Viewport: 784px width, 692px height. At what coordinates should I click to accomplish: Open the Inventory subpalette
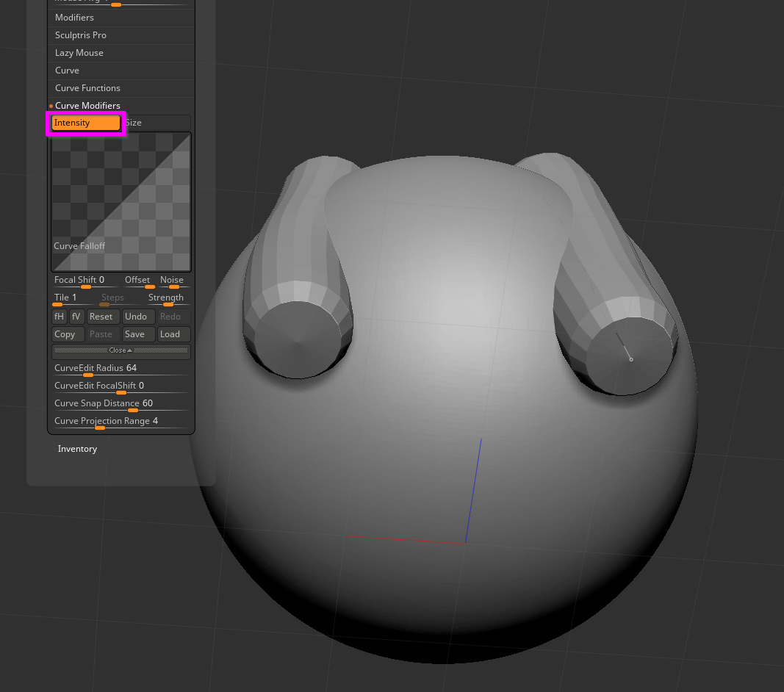[77, 449]
